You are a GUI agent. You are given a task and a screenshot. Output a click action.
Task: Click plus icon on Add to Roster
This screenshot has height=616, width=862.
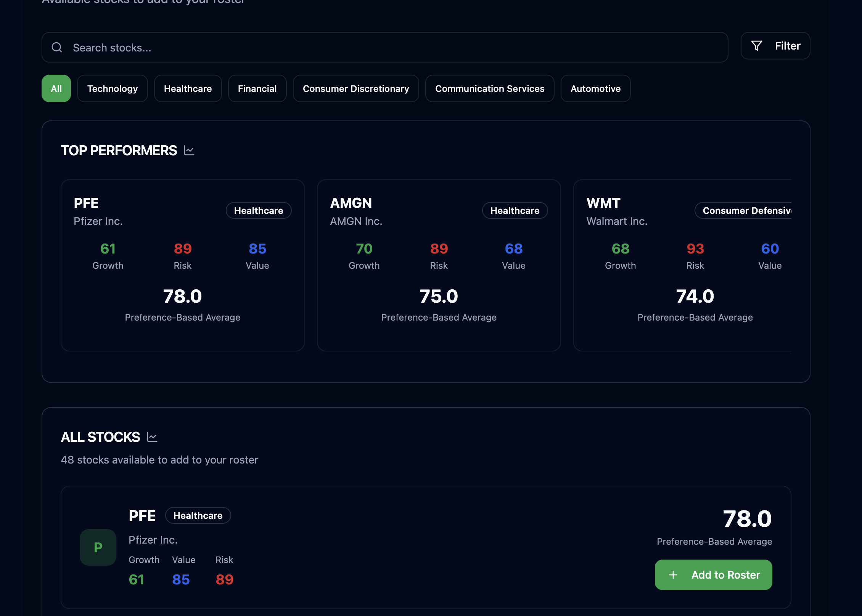[673, 575]
